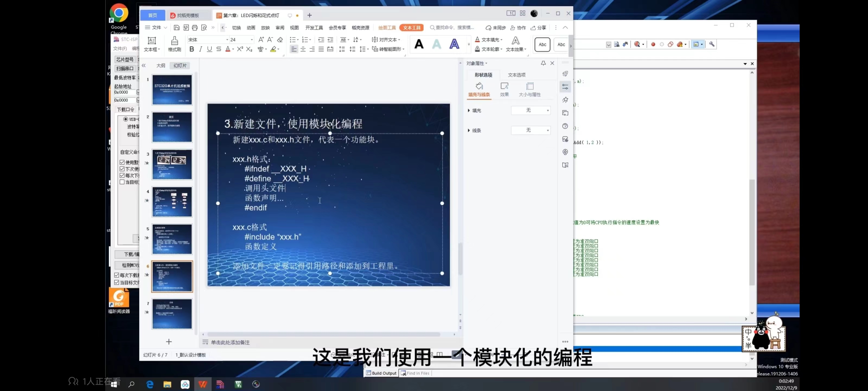Image resolution: width=868 pixels, height=391 pixels.
Task: Toggle italic formatting
Action: point(200,49)
